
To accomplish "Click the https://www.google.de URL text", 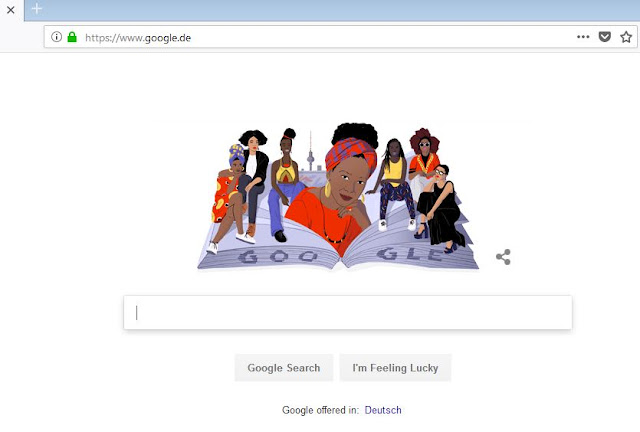I will tap(138, 38).
